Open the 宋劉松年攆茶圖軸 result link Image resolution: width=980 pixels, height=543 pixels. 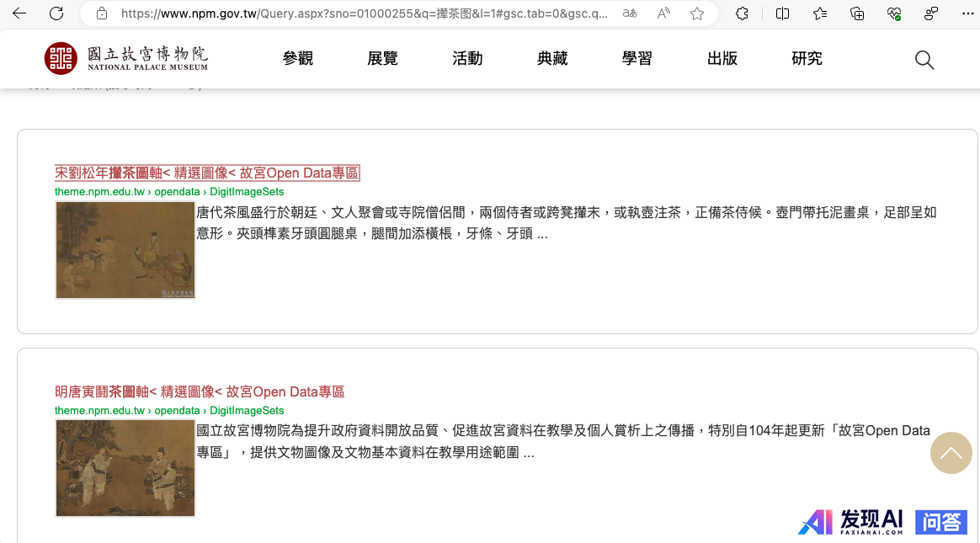pos(207,173)
